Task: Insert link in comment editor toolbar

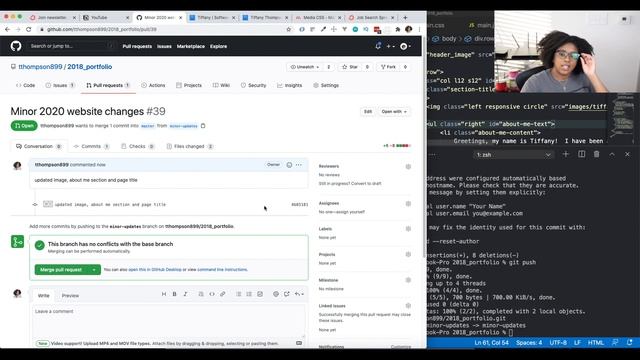Action: coord(222,294)
